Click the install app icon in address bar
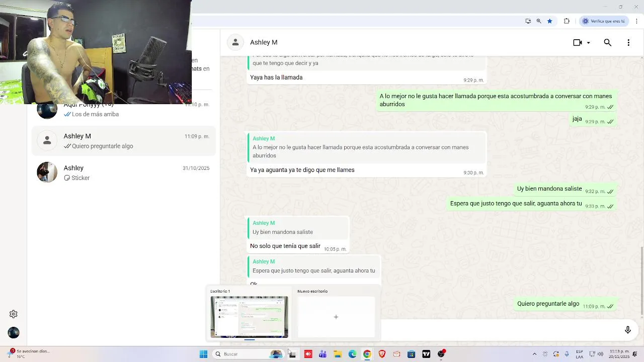Screen dimensions: 644x362 click(x=528, y=21)
